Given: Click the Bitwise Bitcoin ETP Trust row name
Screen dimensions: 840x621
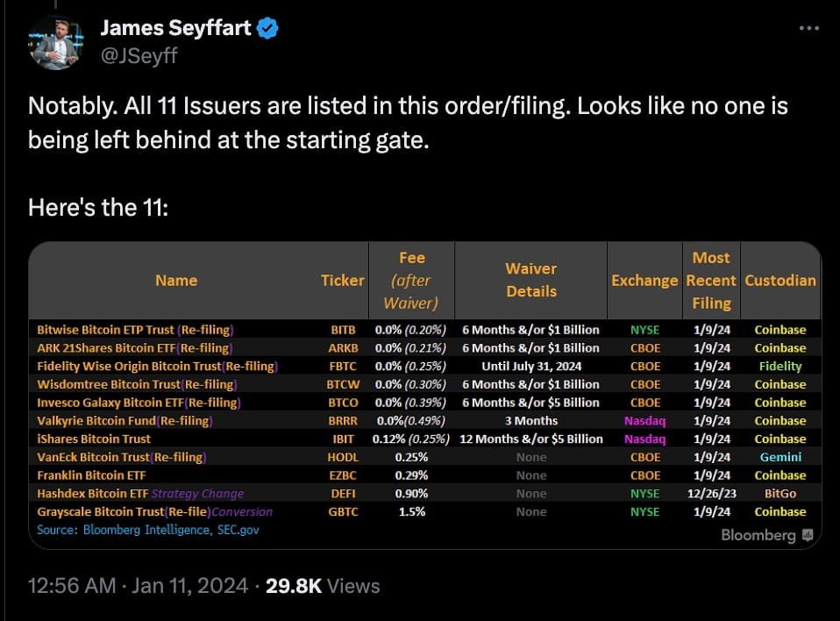Looking at the screenshot, I should coord(135,330).
